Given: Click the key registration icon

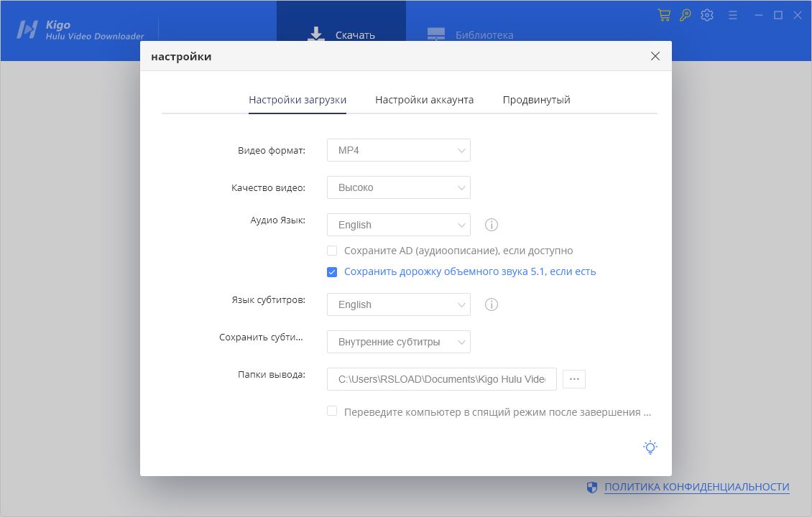Looking at the screenshot, I should pyautogui.click(x=685, y=14).
